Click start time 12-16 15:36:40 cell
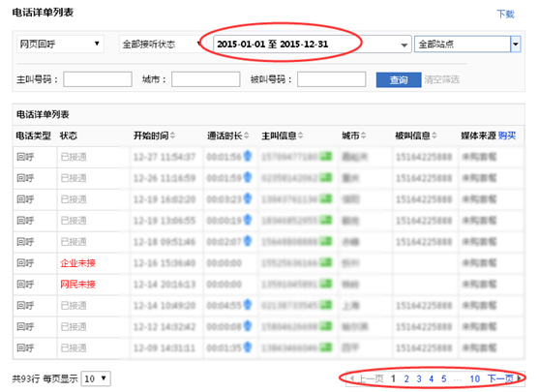Viewport: 539px width, 392px height. (165, 263)
